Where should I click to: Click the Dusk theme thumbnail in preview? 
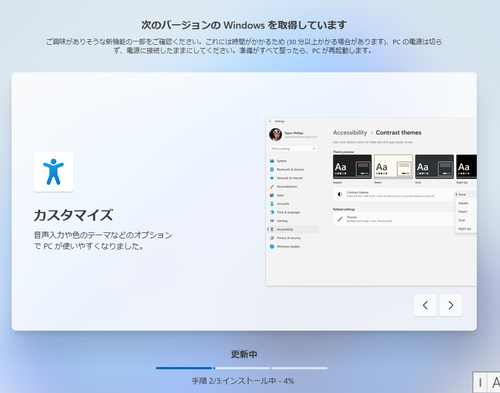pyautogui.click(x=434, y=167)
